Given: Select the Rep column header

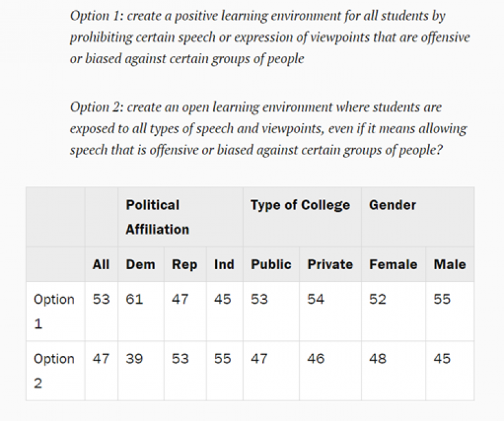Looking at the screenshot, I should click(185, 265).
